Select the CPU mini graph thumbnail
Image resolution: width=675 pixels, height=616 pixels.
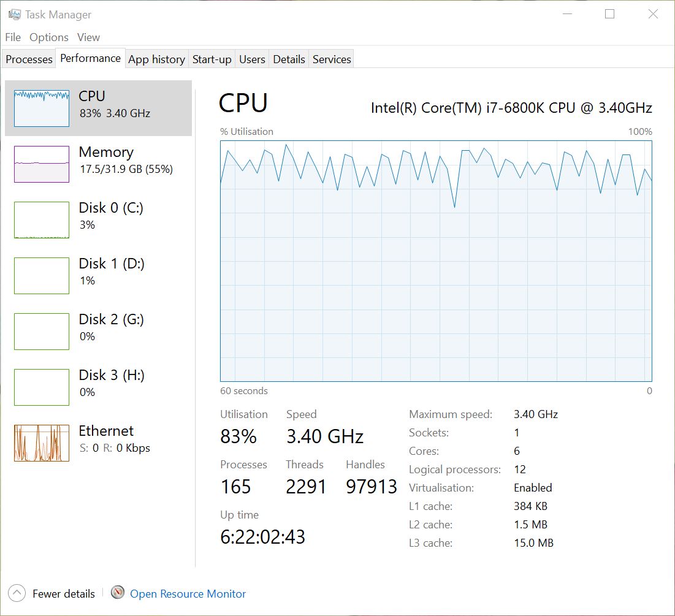click(x=42, y=108)
